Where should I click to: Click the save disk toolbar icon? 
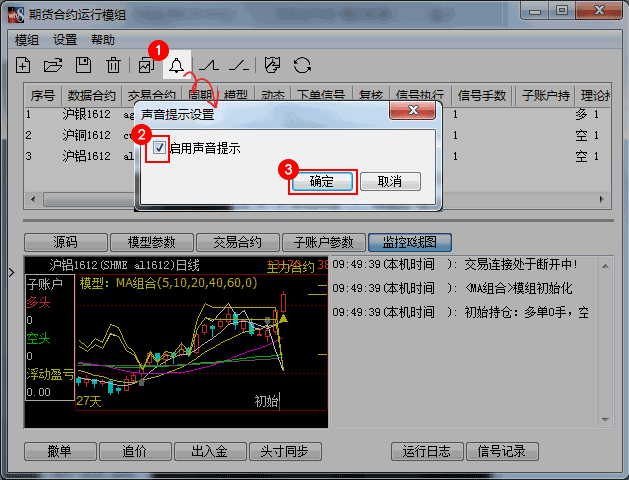(84, 66)
